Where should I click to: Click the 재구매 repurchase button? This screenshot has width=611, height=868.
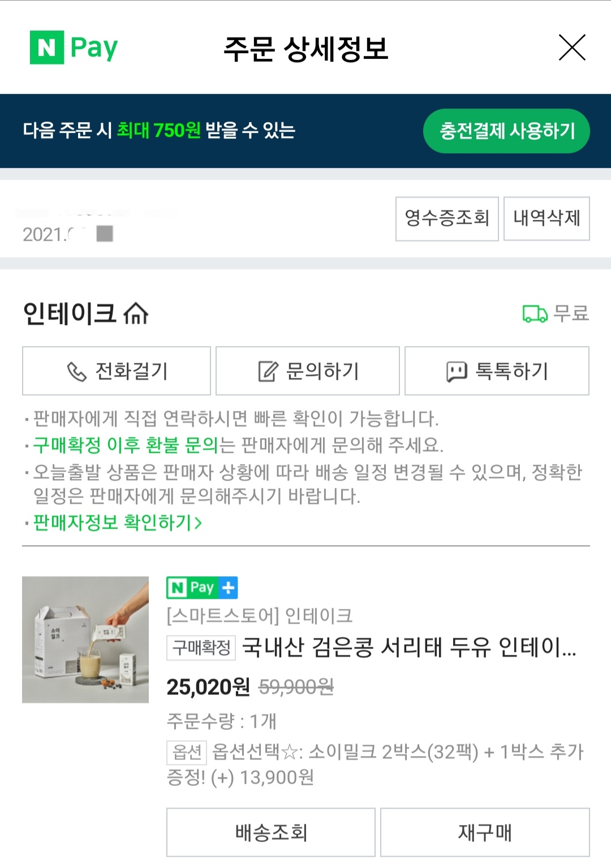coord(485,832)
